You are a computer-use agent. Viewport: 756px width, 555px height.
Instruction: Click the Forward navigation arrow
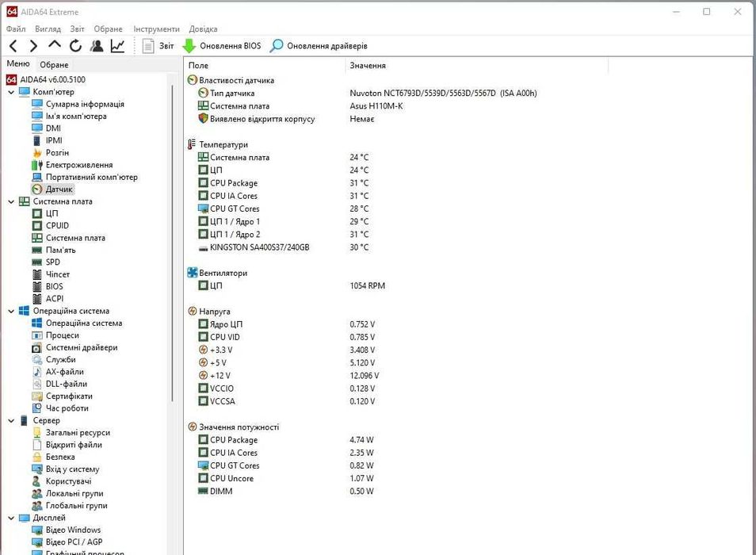coord(33,46)
